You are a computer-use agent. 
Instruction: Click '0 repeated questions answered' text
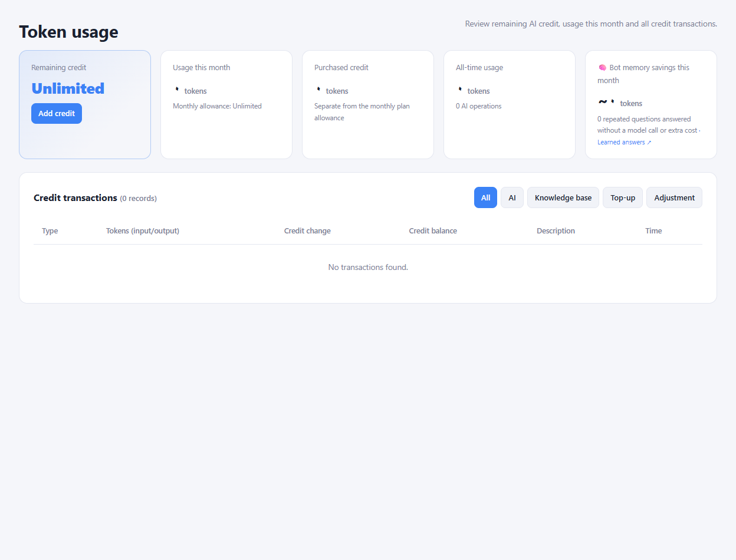click(644, 119)
